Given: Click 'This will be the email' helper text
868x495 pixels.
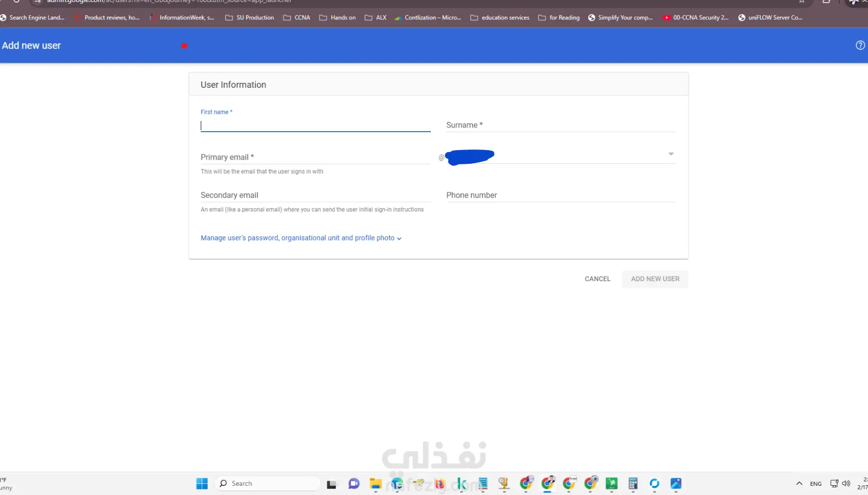Looking at the screenshot, I should pyautogui.click(x=262, y=171).
